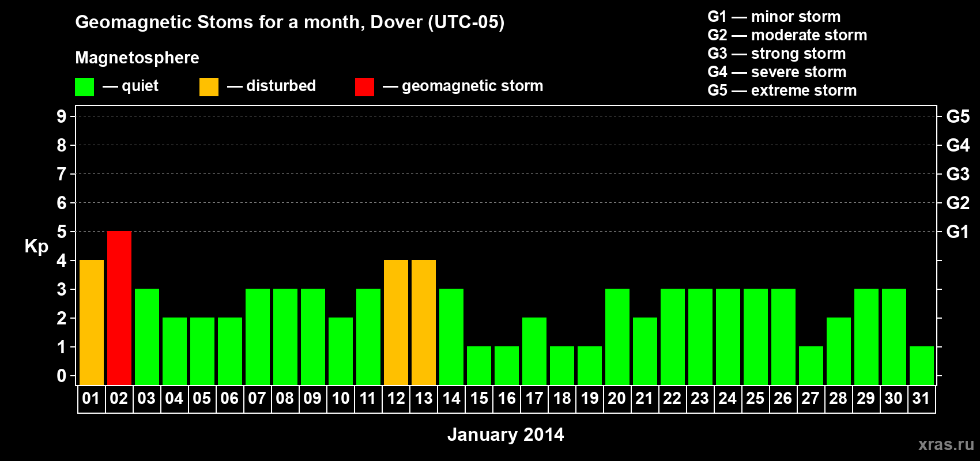Click date label 22 on the axis
980x461 pixels.
click(672, 398)
